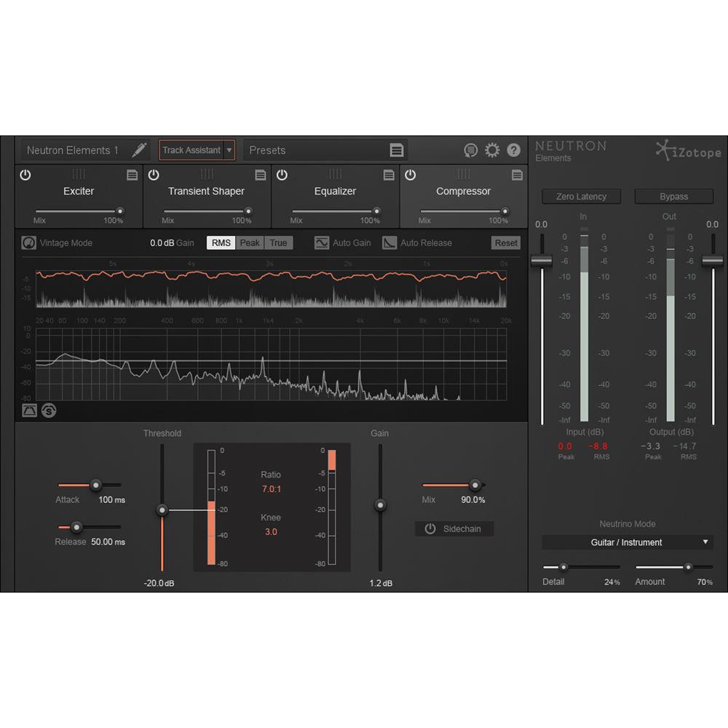The height and width of the screenshot is (728, 728).
Task: Open the Neutrino Mode Guitar/Instrument dropdown
Action: coord(628,542)
